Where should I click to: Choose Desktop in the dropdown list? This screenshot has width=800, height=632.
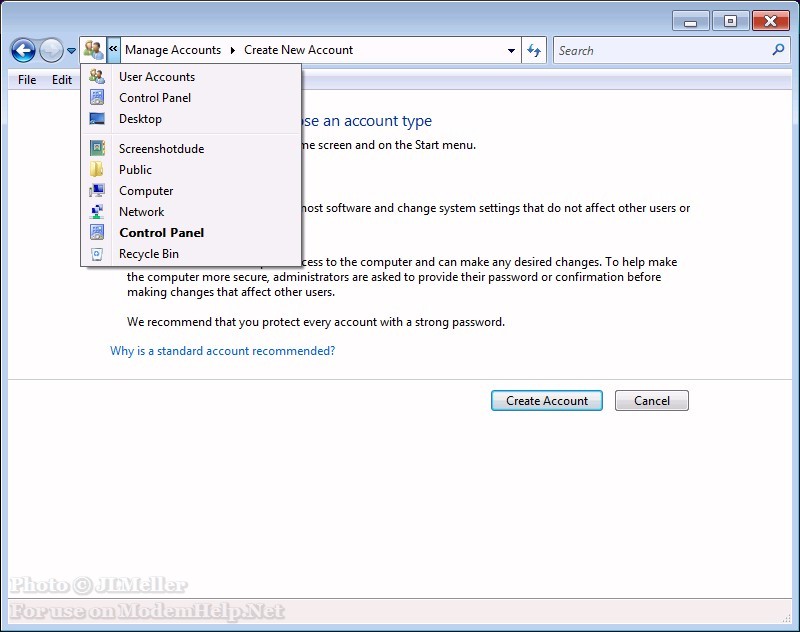pyautogui.click(x=191, y=118)
